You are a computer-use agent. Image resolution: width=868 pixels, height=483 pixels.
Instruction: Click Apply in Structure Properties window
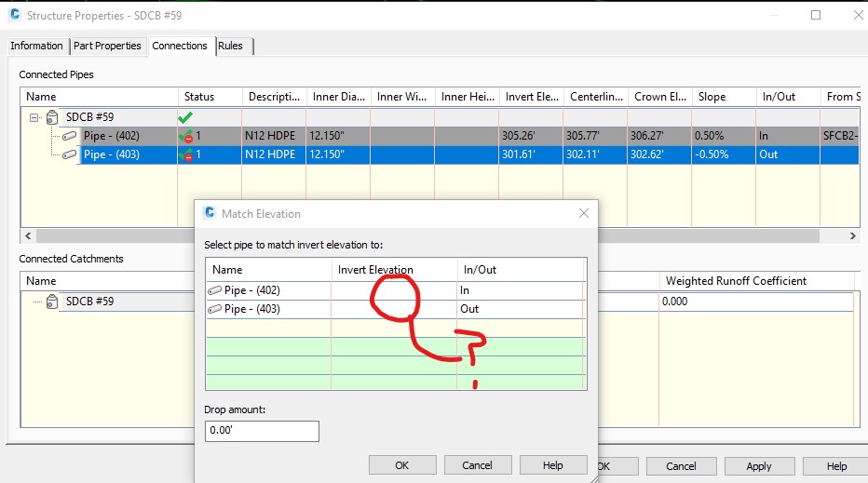click(759, 466)
